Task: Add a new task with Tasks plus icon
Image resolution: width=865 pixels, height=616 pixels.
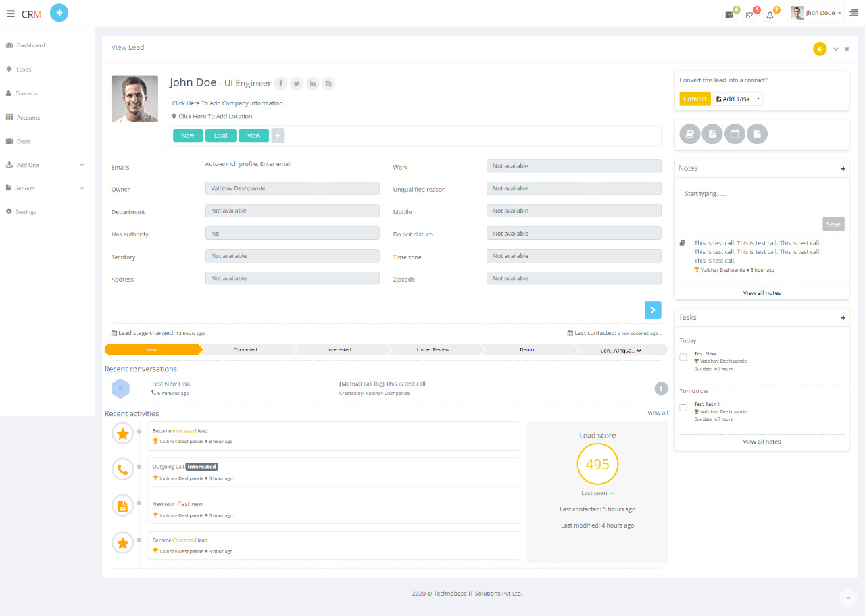Action: [843, 317]
